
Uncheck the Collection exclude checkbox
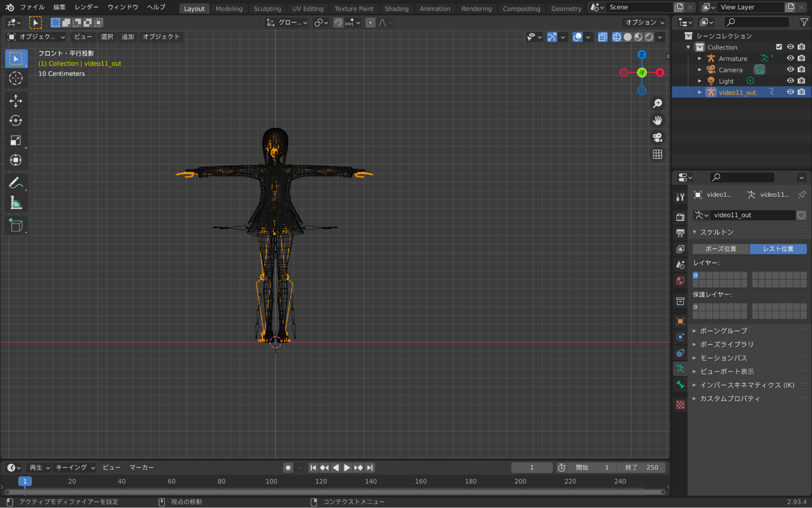pyautogui.click(x=779, y=47)
